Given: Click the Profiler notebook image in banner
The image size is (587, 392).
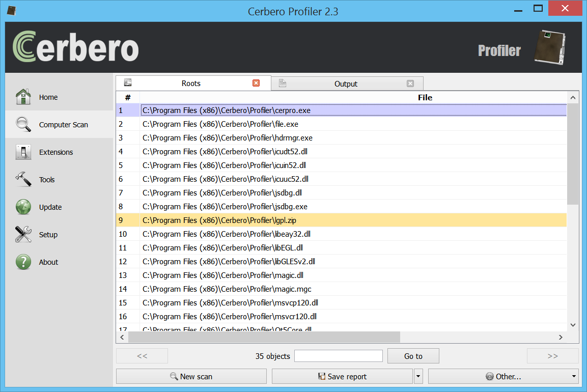Looking at the screenshot, I should tap(549, 47).
